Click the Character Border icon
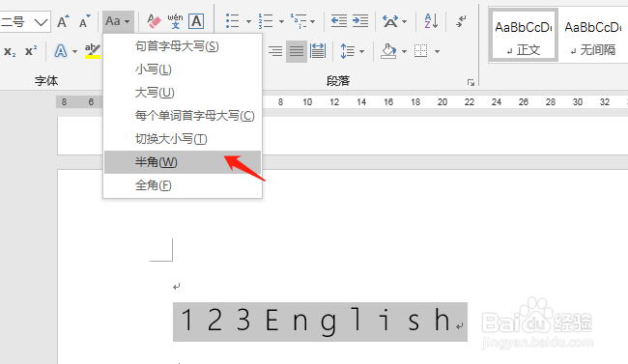Viewport: 628px width, 364px height. (196, 21)
